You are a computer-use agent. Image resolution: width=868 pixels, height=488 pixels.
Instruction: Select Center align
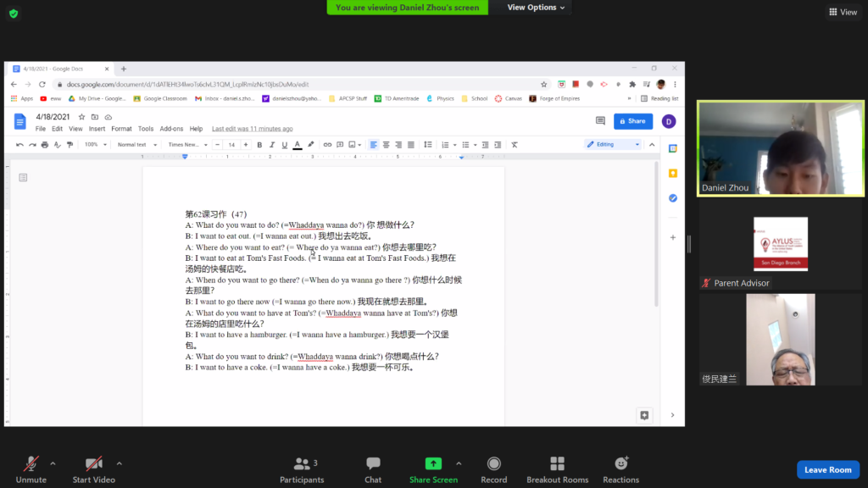[386, 145]
